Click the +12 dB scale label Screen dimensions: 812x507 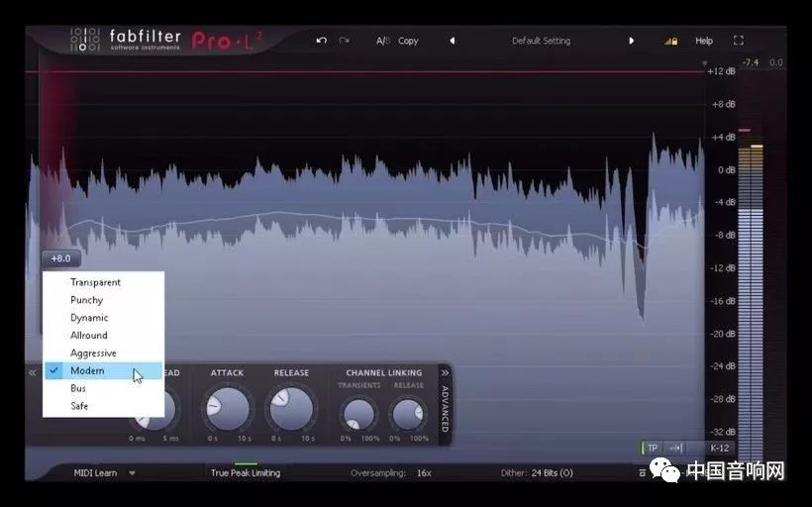pyautogui.click(x=721, y=71)
